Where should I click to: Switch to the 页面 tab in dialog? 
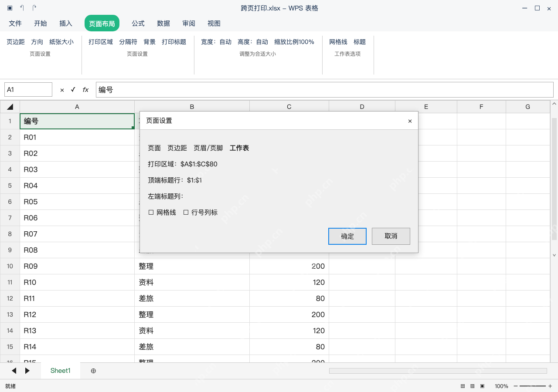click(154, 148)
